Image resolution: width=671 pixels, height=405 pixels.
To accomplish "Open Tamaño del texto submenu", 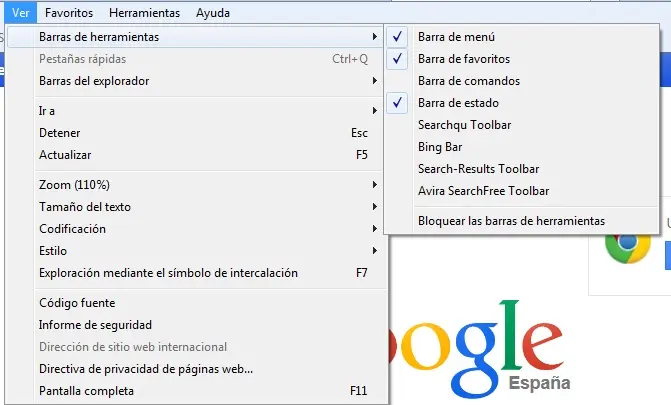I will click(x=195, y=207).
